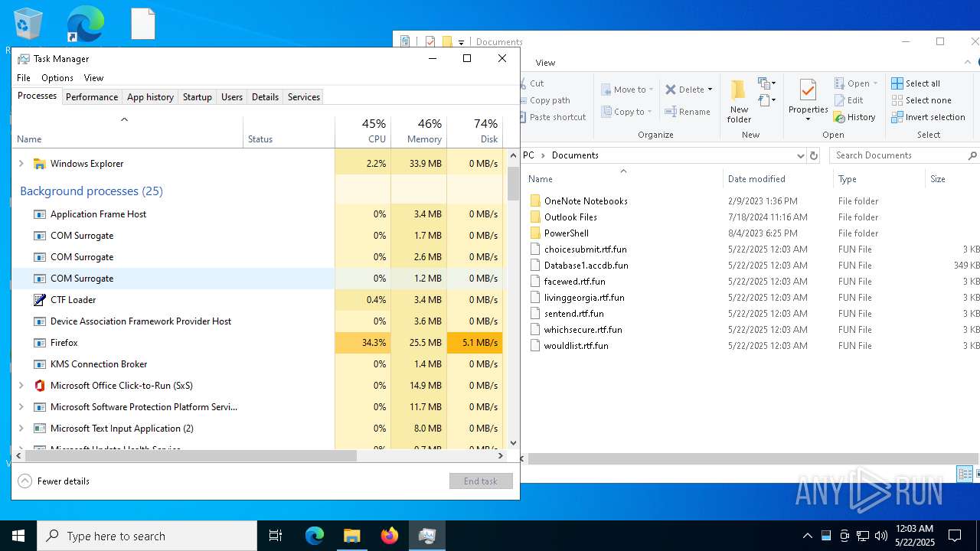The width and height of the screenshot is (980, 551).
Task: Click the Edit item in Open group
Action: coord(848,100)
